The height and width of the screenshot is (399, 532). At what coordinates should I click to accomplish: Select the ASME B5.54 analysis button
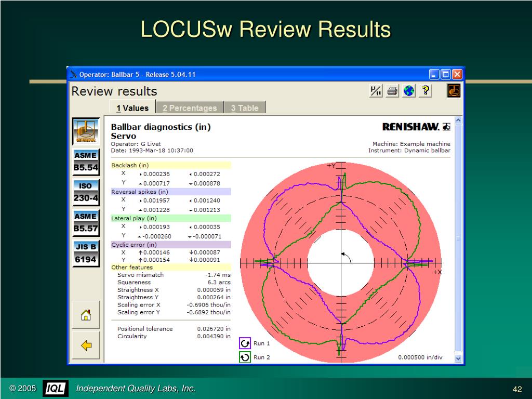point(86,162)
